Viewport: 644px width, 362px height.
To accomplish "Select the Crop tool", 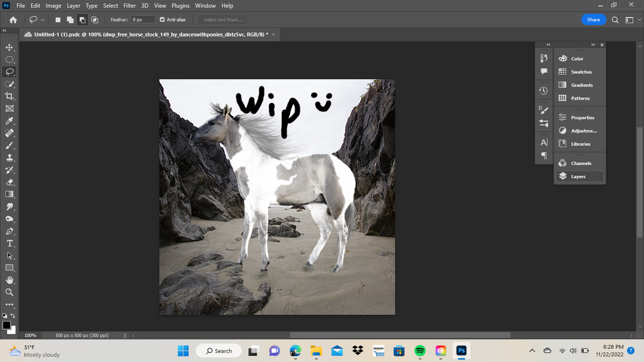I will pyautogui.click(x=10, y=96).
